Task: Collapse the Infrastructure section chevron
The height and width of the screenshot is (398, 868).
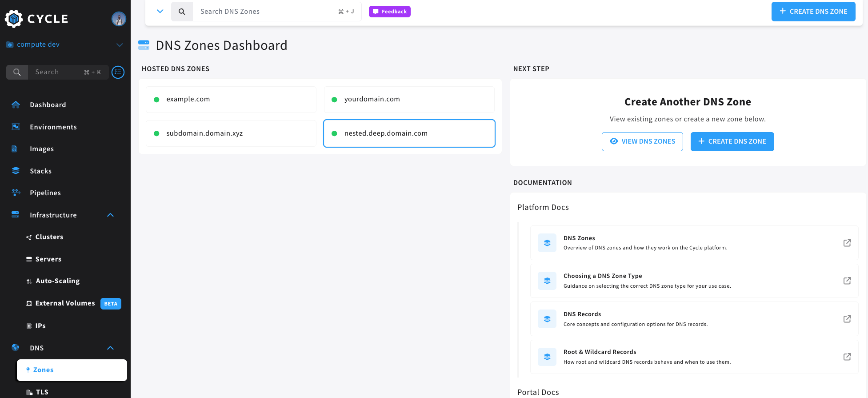Action: pos(111,215)
